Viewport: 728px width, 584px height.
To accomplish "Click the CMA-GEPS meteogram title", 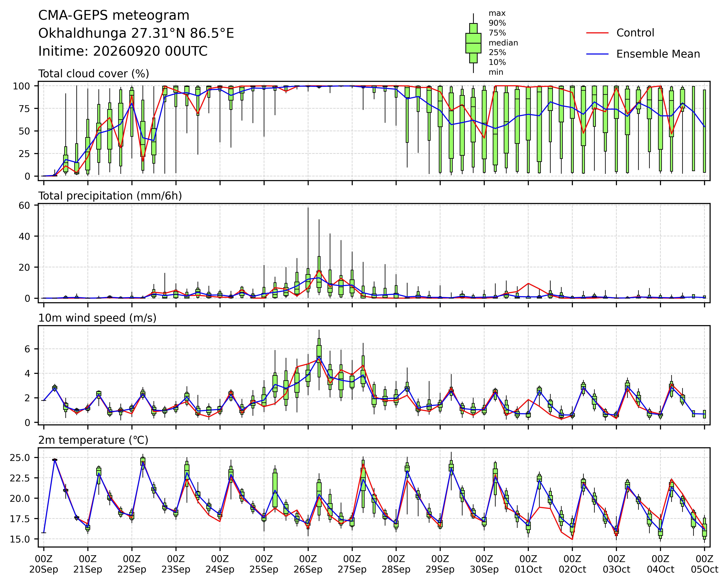I will pos(114,16).
